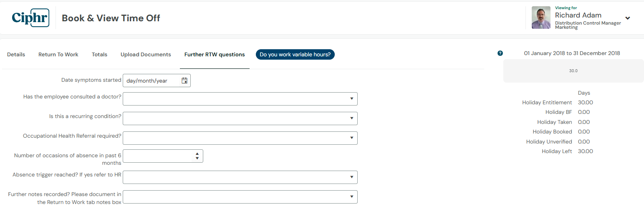Click 'Do you work variable hours?' button

[295, 55]
